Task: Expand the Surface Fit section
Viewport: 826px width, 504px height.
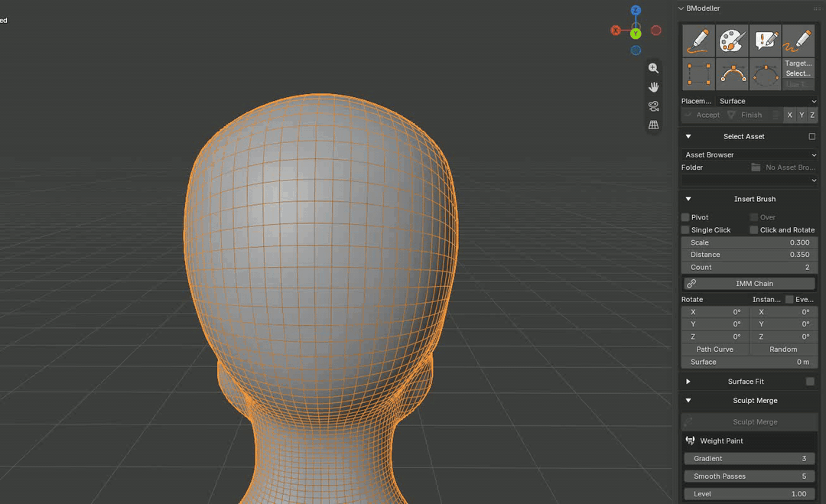Action: pyautogui.click(x=688, y=382)
